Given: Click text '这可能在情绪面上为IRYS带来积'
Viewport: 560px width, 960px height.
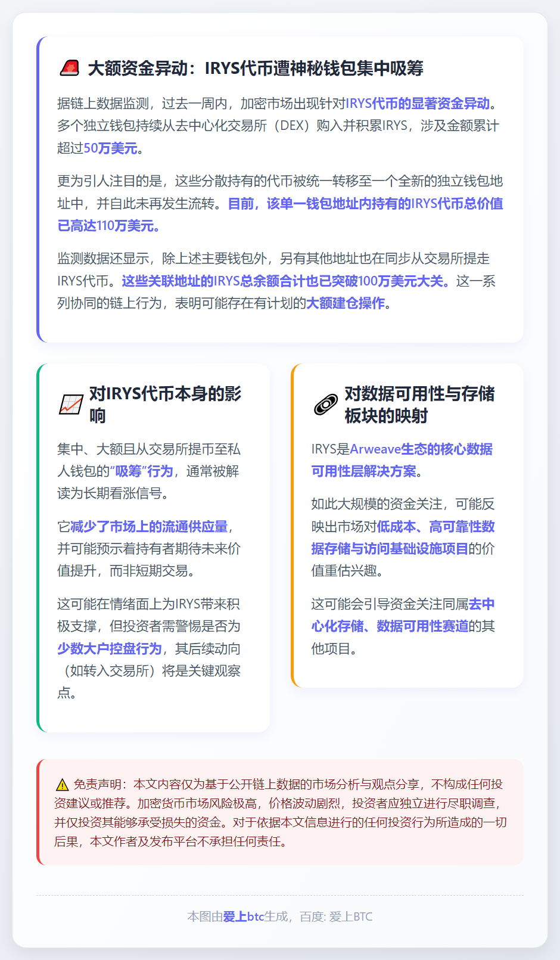Looking at the screenshot, I should tap(149, 604).
